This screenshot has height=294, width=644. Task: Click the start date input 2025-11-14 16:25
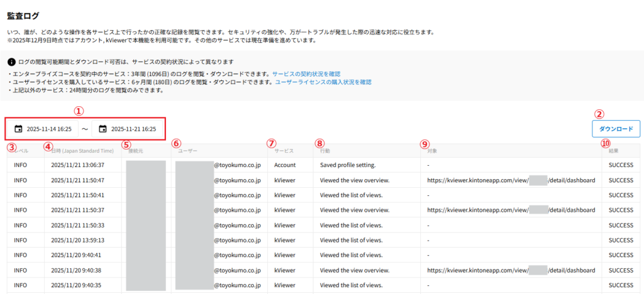click(x=48, y=129)
